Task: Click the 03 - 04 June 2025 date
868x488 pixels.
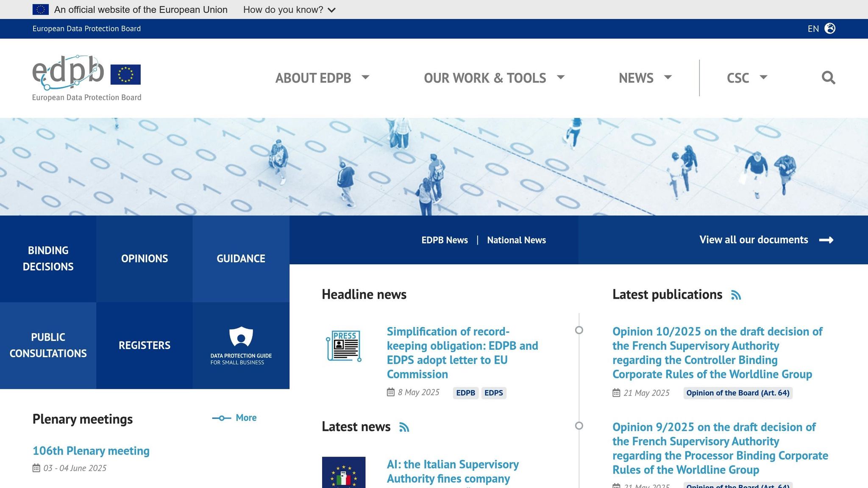Action: tap(75, 468)
